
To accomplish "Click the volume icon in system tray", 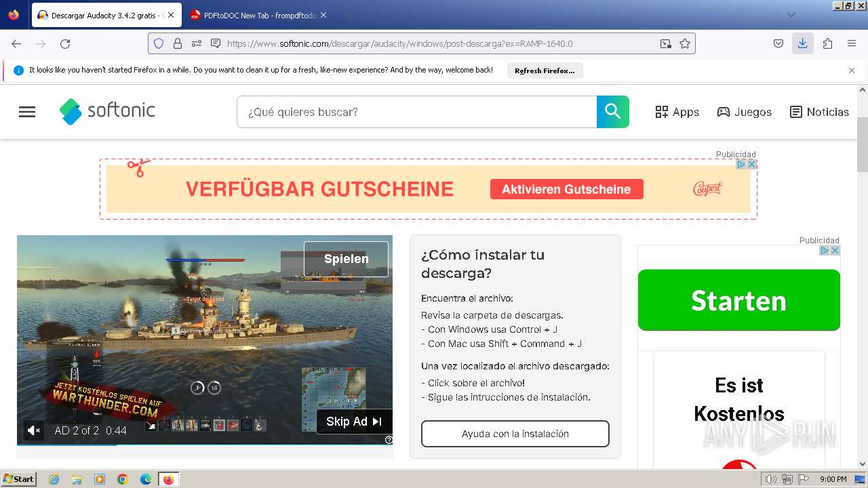I will point(770,479).
